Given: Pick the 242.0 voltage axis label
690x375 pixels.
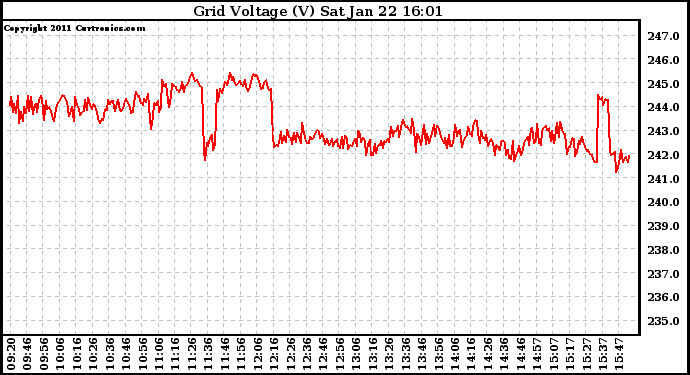Looking at the screenshot, I should [x=663, y=155].
